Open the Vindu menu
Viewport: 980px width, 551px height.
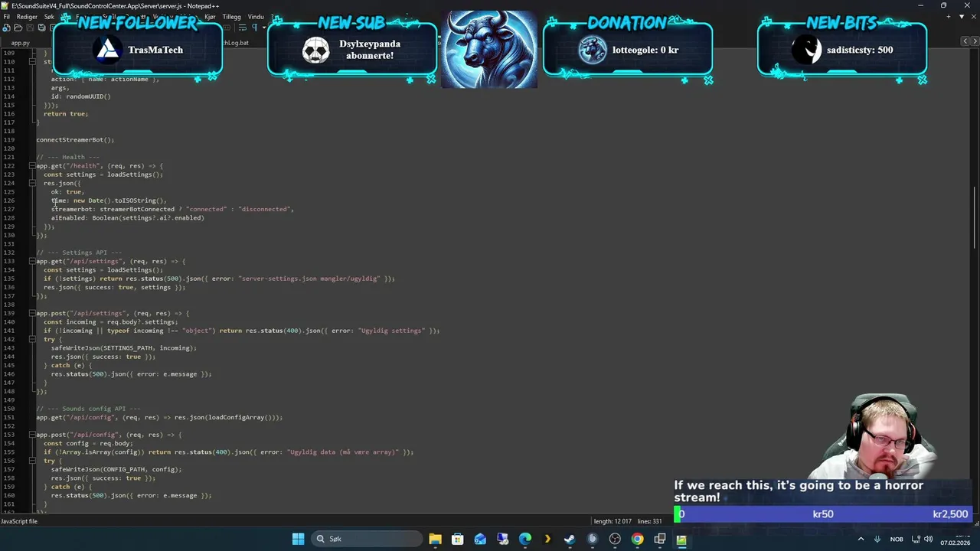click(256, 16)
